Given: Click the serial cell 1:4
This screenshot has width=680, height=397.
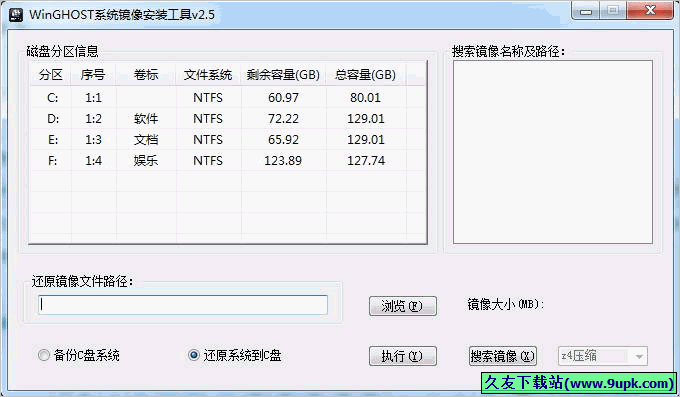Looking at the screenshot, I should (x=93, y=161).
